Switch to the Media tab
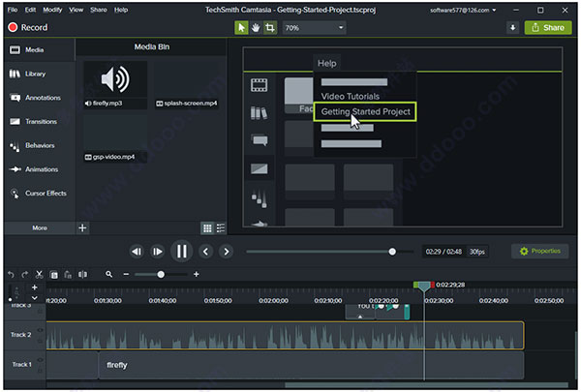The image size is (581, 392). point(40,49)
